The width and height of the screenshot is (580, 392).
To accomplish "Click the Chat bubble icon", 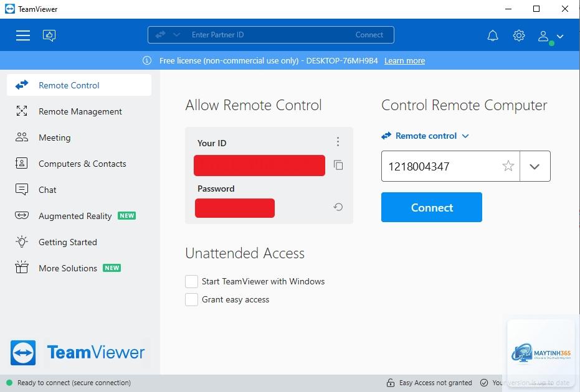I will click(x=22, y=190).
